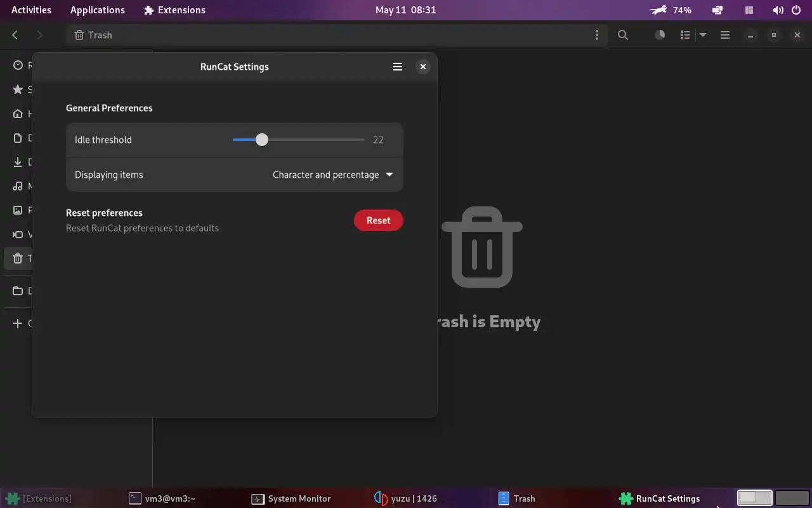The height and width of the screenshot is (508, 812).
Task: Switch to vm3@vm3 terminal in taskbar
Action: click(162, 498)
